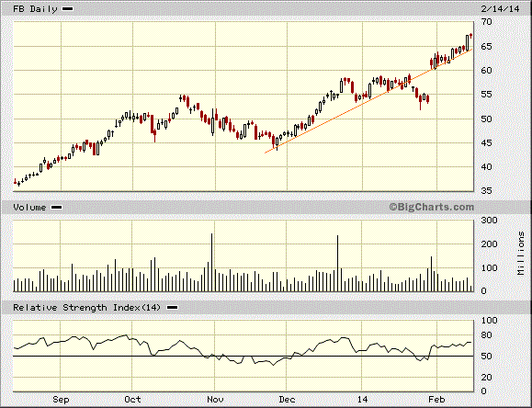Click the tall volume spike in mid-December
The width and height of the screenshot is (532, 408).
tap(337, 264)
